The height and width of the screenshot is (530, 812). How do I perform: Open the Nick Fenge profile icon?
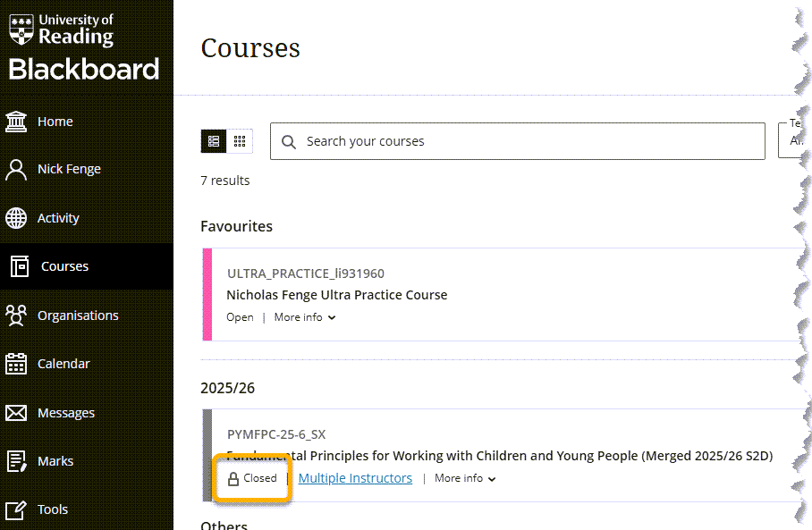[x=16, y=170]
